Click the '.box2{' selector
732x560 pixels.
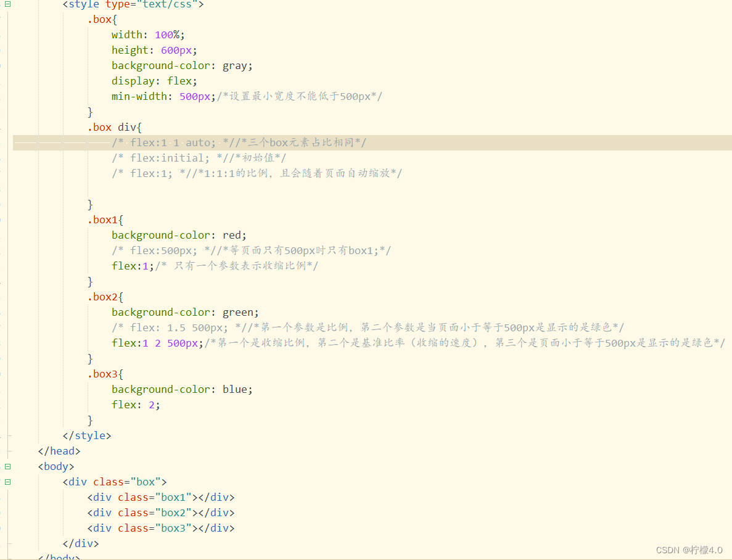105,297
